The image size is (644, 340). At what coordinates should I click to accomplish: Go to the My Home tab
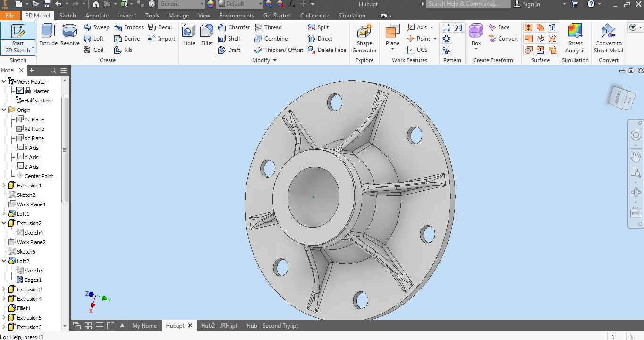(144, 326)
